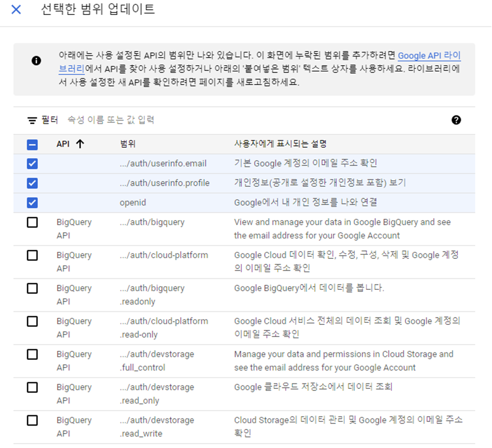The height and width of the screenshot is (448, 492).
Task: Click the 사용자에게 표시되는 설명 column header
Action: pyautogui.click(x=280, y=144)
